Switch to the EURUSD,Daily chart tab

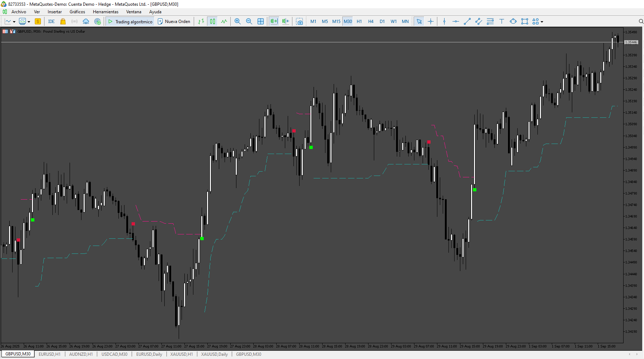149,354
